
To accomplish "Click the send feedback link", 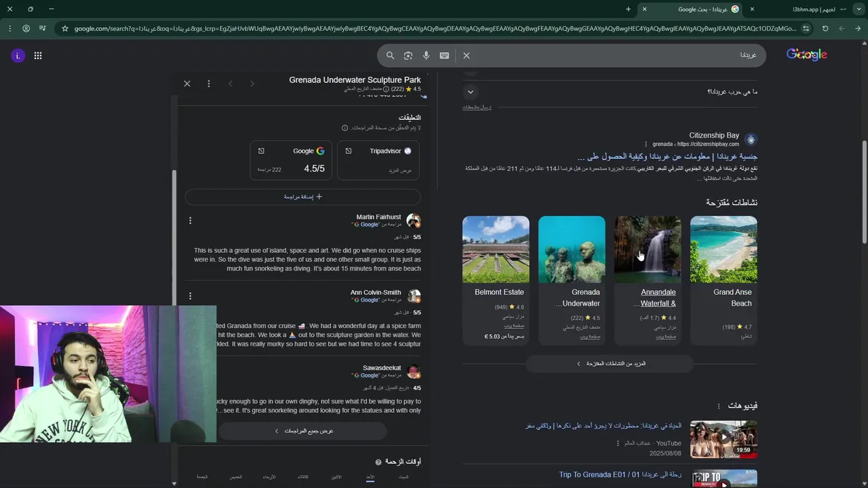I will pyautogui.click(x=477, y=107).
